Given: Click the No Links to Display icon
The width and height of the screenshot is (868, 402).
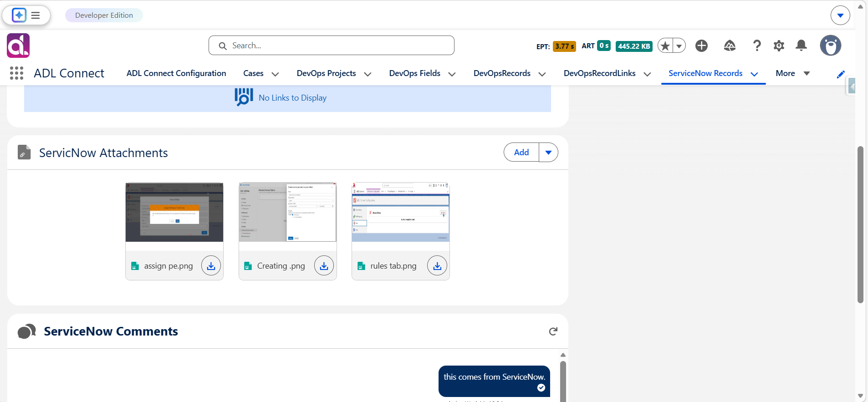Looking at the screenshot, I should [244, 97].
